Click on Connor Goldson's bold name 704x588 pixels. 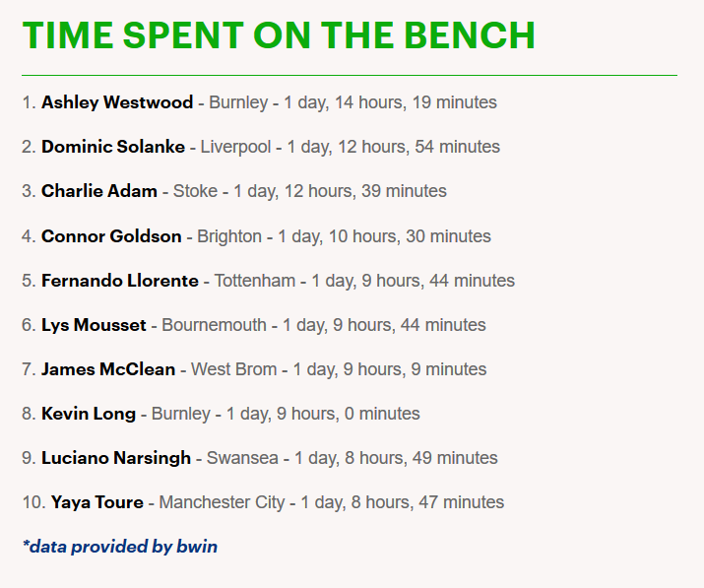click(x=111, y=236)
